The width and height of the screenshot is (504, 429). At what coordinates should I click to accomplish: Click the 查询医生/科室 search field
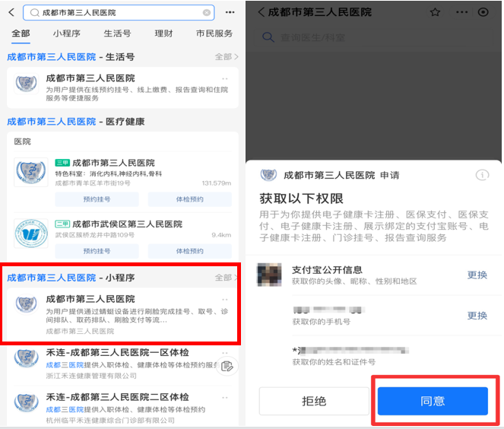(373, 37)
